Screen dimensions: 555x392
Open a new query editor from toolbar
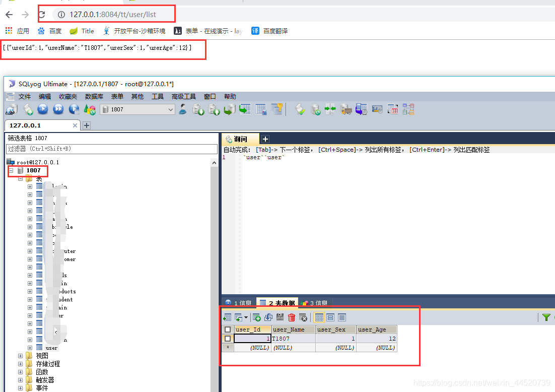[x=28, y=109]
